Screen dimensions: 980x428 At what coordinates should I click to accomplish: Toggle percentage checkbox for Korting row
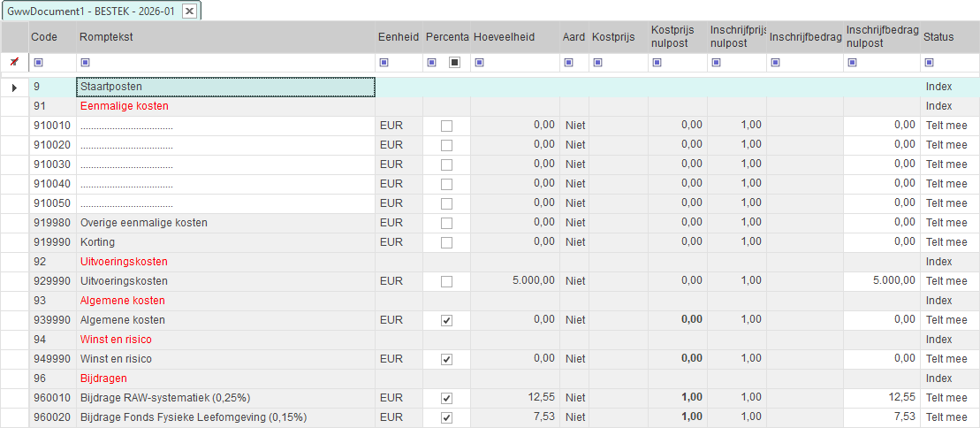point(446,242)
